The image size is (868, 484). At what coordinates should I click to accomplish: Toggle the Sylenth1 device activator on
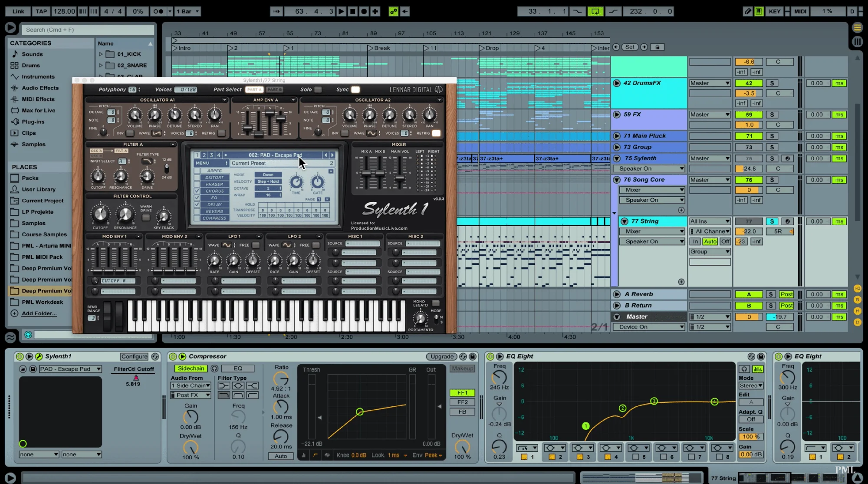[x=20, y=356]
